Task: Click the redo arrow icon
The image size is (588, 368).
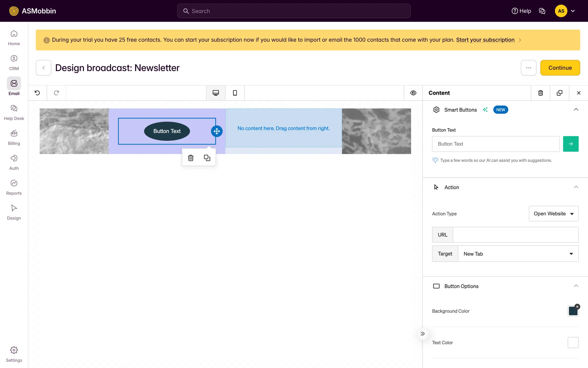Action: pos(56,93)
